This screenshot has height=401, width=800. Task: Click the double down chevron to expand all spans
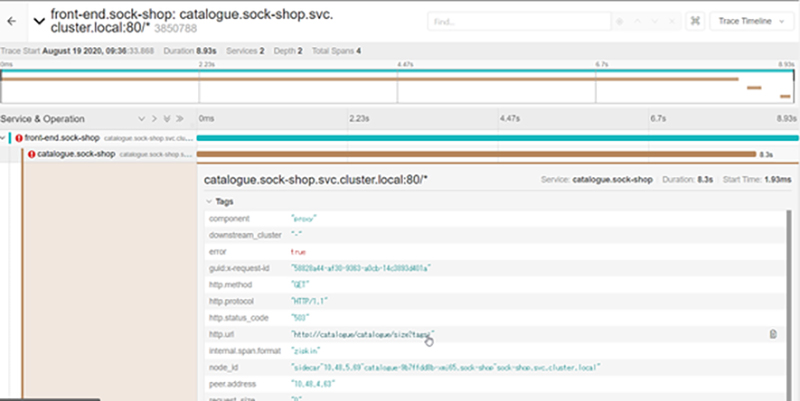click(x=166, y=118)
